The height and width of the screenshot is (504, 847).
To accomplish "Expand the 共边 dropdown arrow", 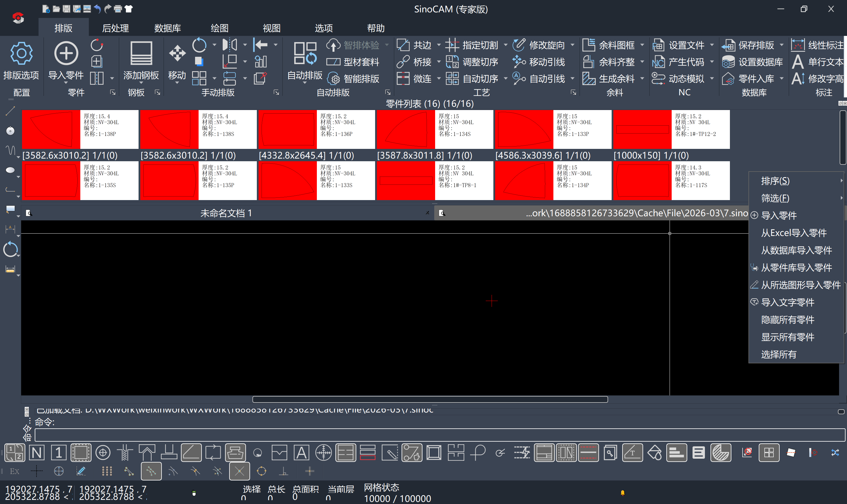I will [438, 45].
